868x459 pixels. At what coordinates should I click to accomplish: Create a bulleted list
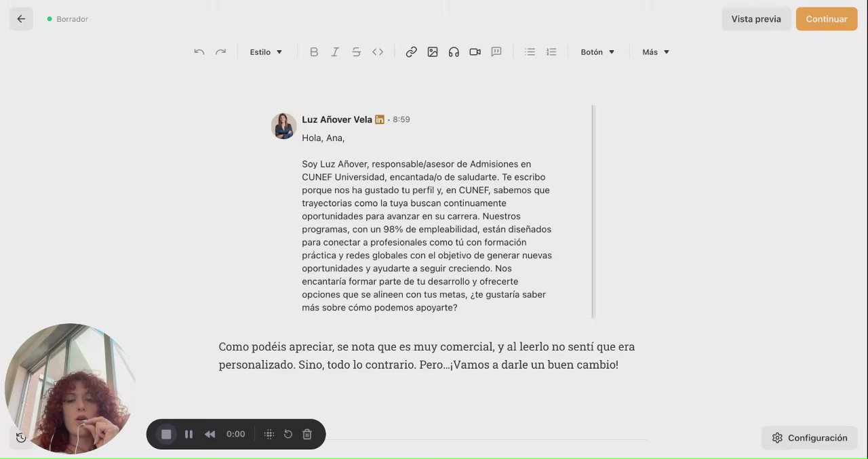coord(530,52)
